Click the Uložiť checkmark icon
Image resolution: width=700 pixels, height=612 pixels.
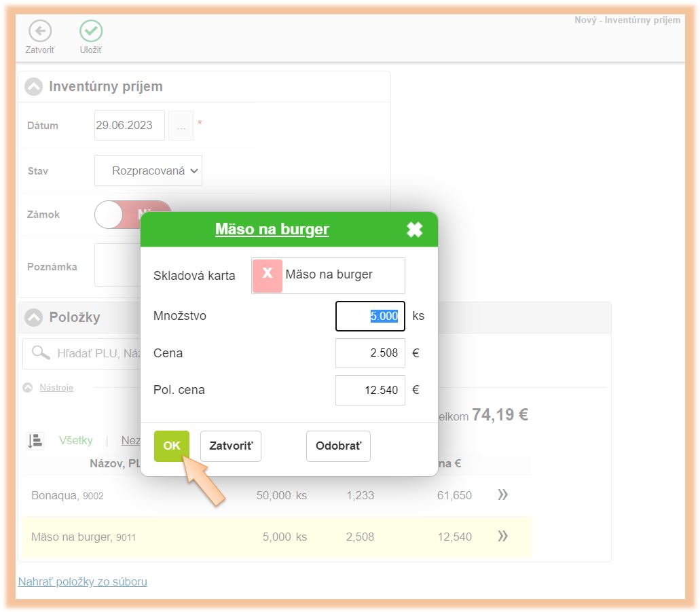pyautogui.click(x=91, y=31)
